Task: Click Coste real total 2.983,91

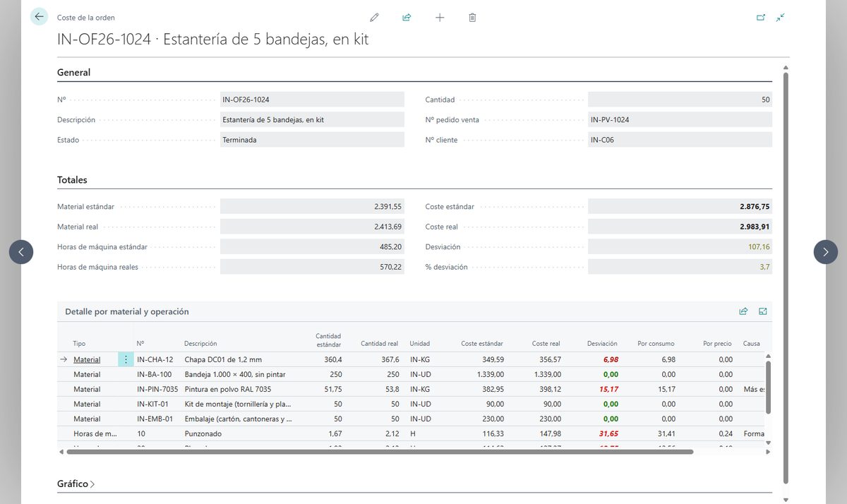Action: 680,227
